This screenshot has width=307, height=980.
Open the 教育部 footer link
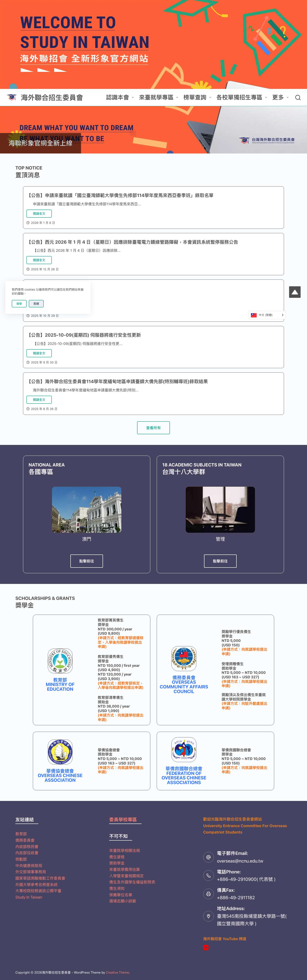[x=21, y=834]
